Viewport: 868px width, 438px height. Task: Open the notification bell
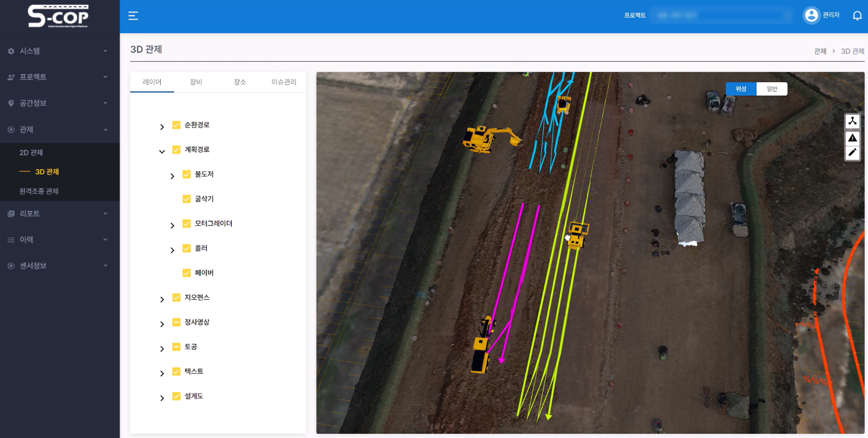click(x=857, y=15)
